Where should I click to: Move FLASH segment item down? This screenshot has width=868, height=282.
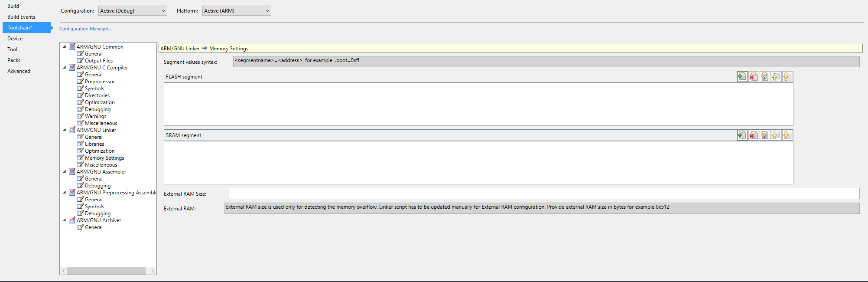[787, 77]
